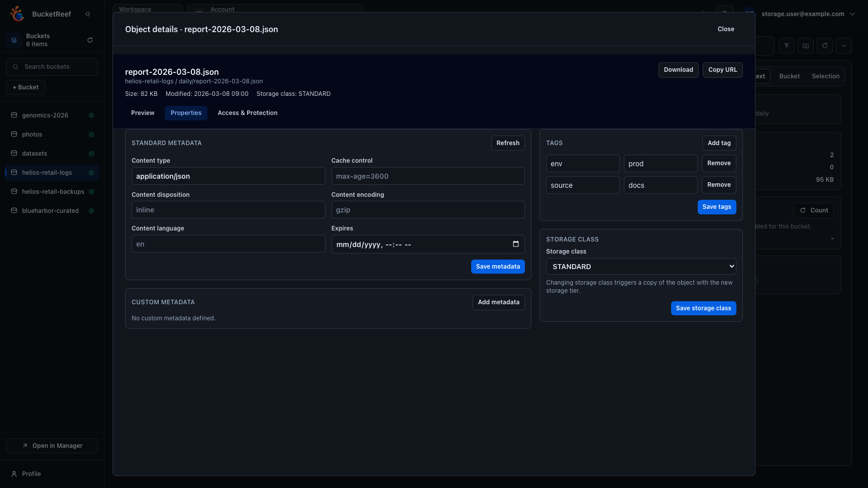The height and width of the screenshot is (488, 868).
Task: Select the Properties tab
Action: click(x=186, y=113)
